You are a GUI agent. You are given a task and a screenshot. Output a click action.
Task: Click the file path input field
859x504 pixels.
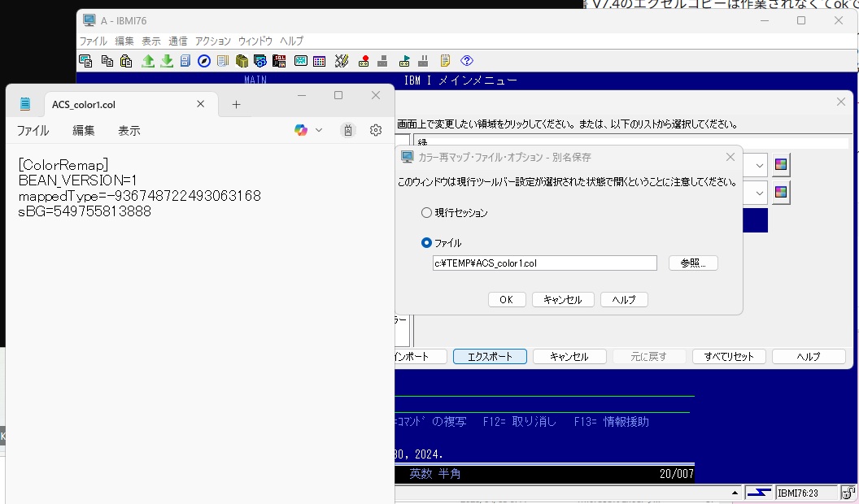(545, 263)
